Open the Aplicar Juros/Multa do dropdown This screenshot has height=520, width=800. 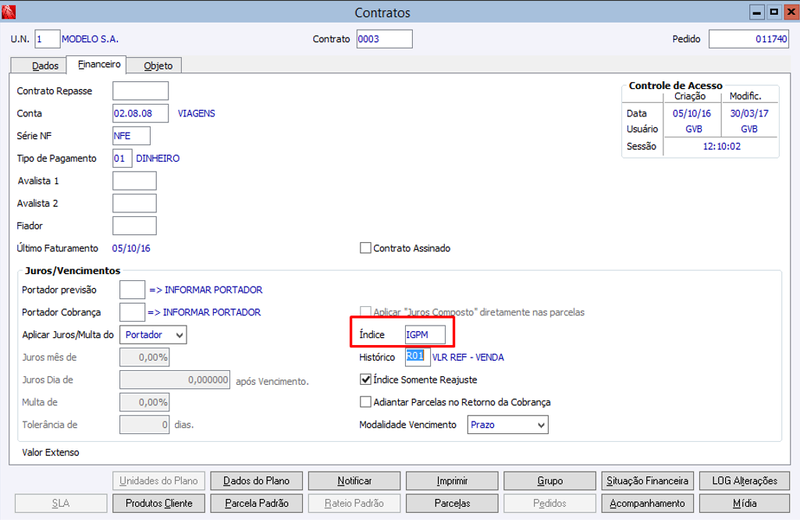pyautogui.click(x=153, y=335)
